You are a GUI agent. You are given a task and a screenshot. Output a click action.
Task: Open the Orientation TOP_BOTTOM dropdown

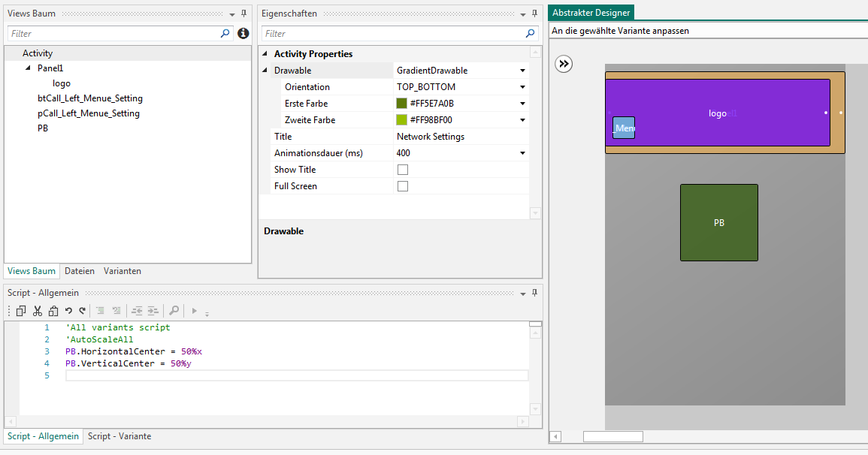click(x=522, y=87)
